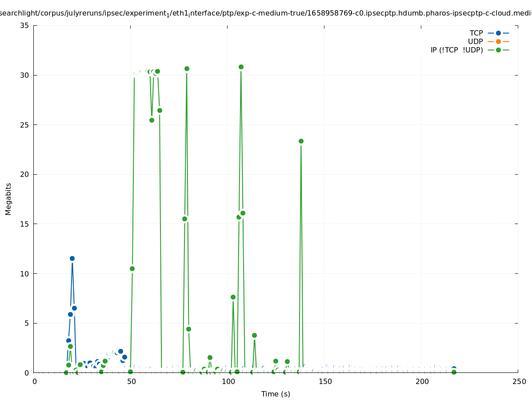Viewport: 532px width, 400px height.
Task: Toggle the UDP series legend label
Action: [475, 41]
